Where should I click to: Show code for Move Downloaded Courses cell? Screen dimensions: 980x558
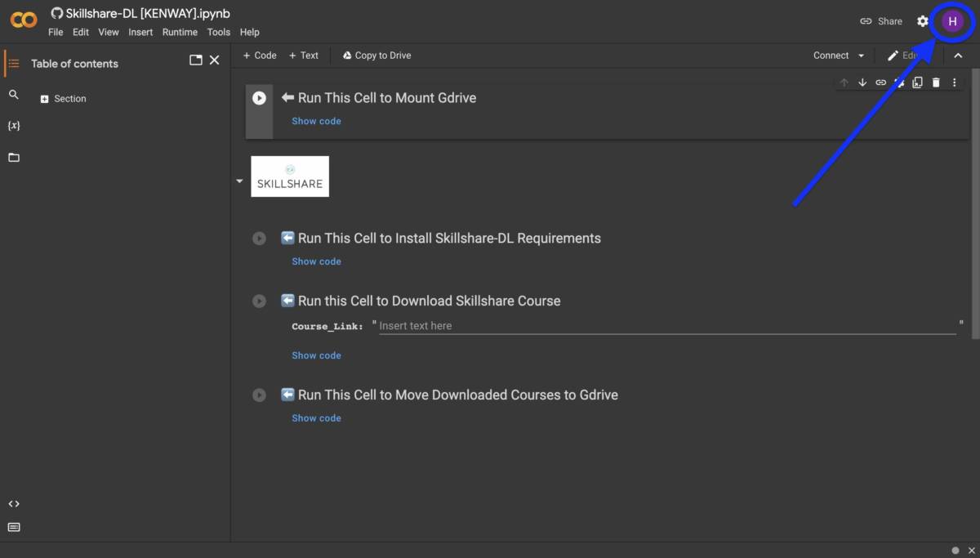317,418
